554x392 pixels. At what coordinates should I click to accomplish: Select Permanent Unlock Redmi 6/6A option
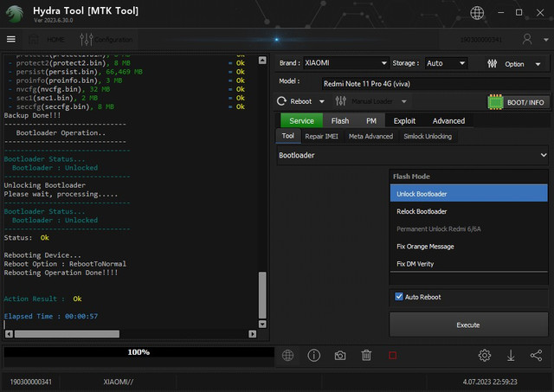coord(468,228)
